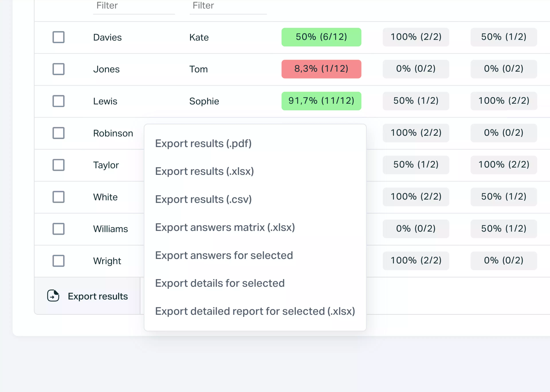Select the Robinson row checkbox
Screen dimensions: 550x392
click(58, 133)
